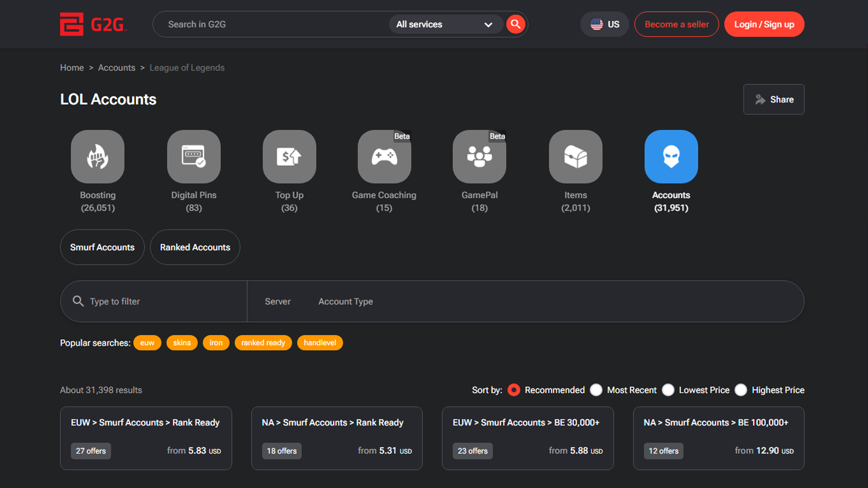Image resolution: width=868 pixels, height=488 pixels.
Task: Click the Accounts breadcrumb link
Action: point(117,68)
